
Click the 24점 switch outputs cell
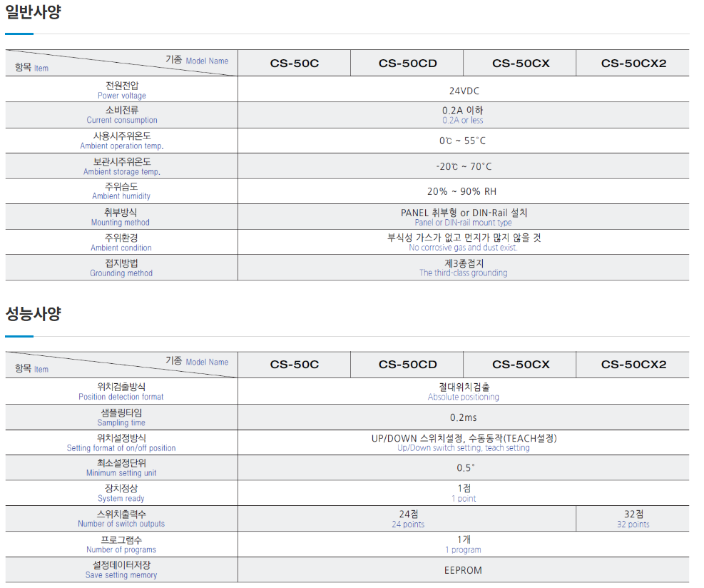pos(407,519)
